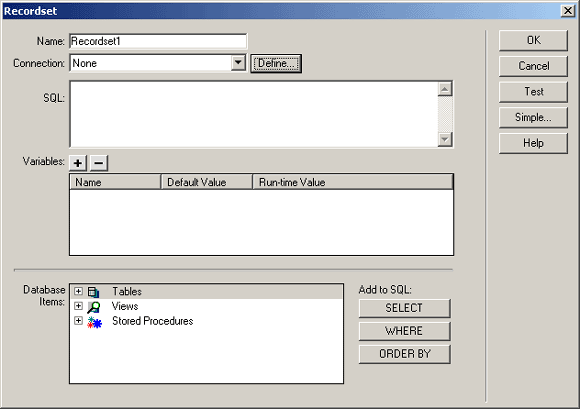Switch to Simple... dialog mode
The width and height of the screenshot is (580, 409).
pyautogui.click(x=533, y=118)
